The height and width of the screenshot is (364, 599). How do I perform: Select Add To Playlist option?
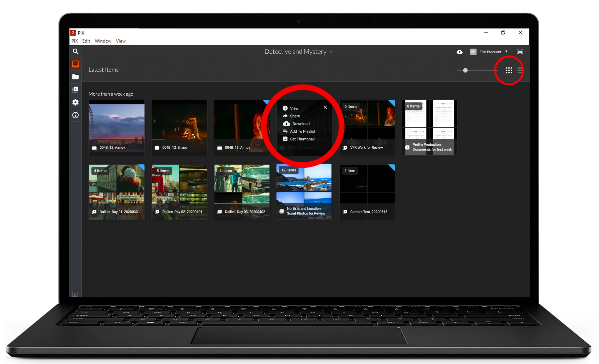(302, 131)
